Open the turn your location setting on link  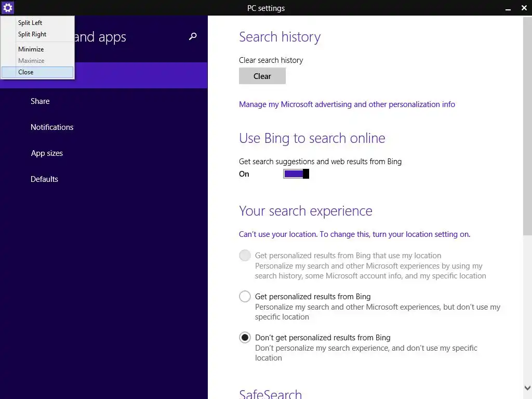pyautogui.click(x=354, y=234)
